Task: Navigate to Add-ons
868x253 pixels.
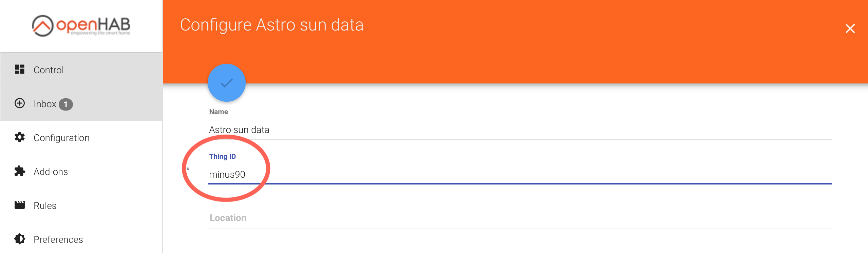Action: coord(51,172)
